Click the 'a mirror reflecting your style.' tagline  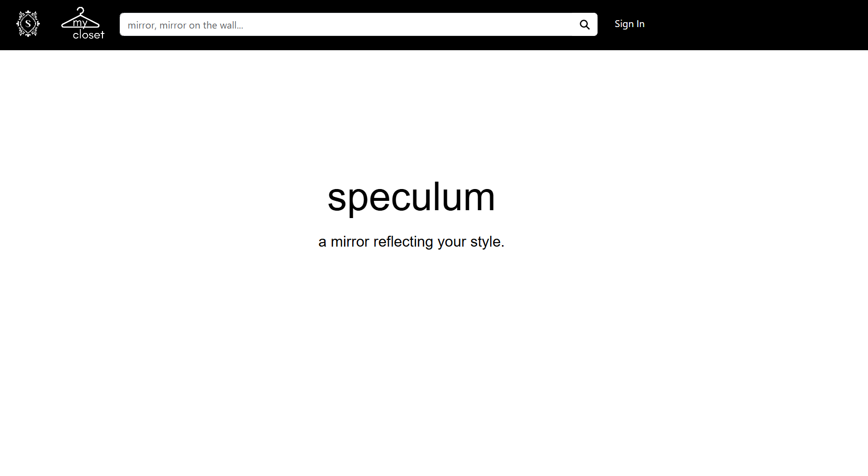coord(411,242)
